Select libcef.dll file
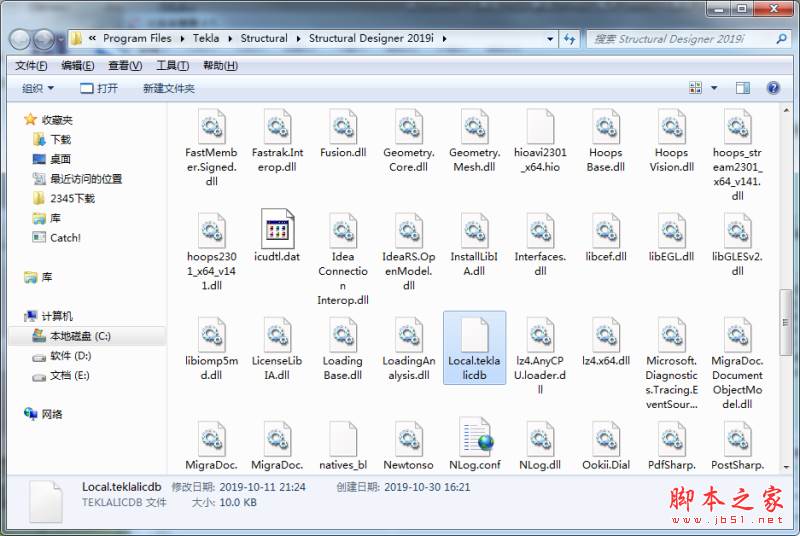The height and width of the screenshot is (536, 800). (x=606, y=239)
